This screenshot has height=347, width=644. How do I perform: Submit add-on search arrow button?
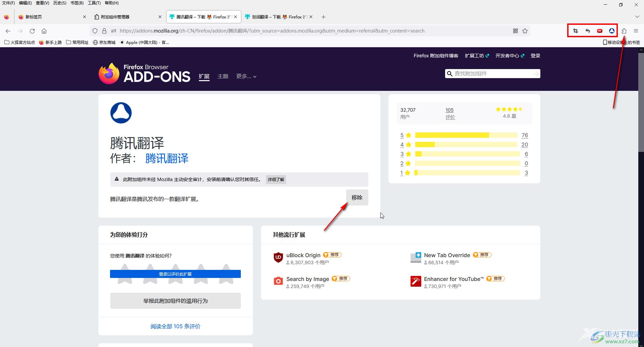pos(536,74)
